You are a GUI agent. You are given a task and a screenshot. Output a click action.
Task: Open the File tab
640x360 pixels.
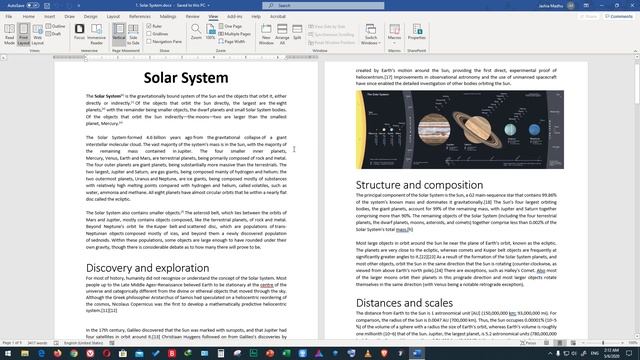tap(9, 16)
